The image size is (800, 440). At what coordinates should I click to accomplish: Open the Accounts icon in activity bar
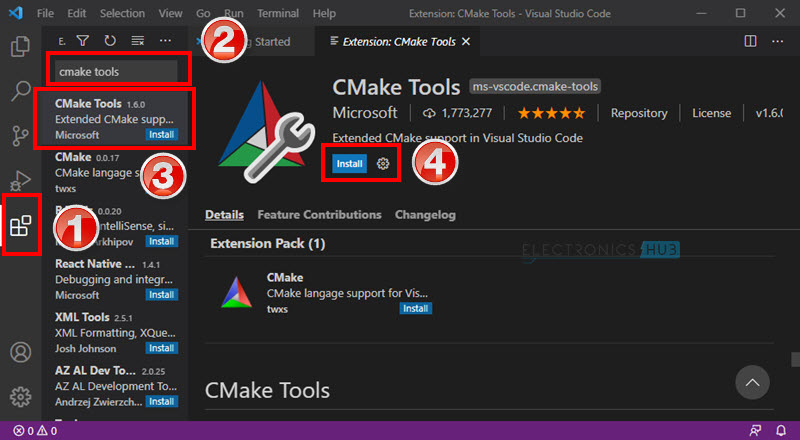click(x=20, y=352)
